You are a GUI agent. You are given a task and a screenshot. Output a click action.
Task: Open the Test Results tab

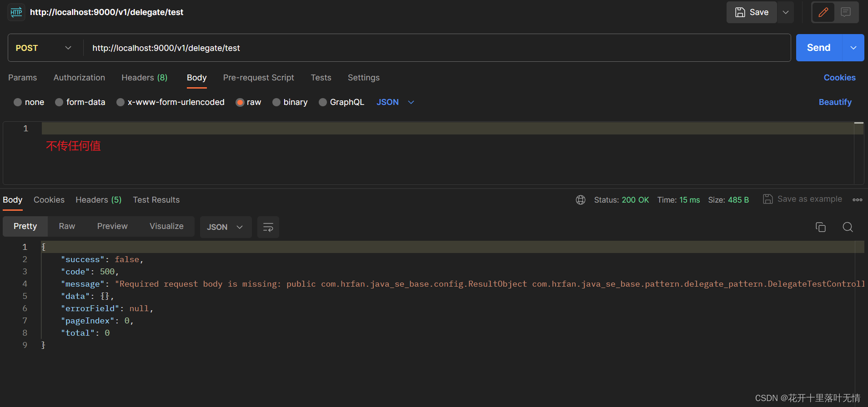156,200
